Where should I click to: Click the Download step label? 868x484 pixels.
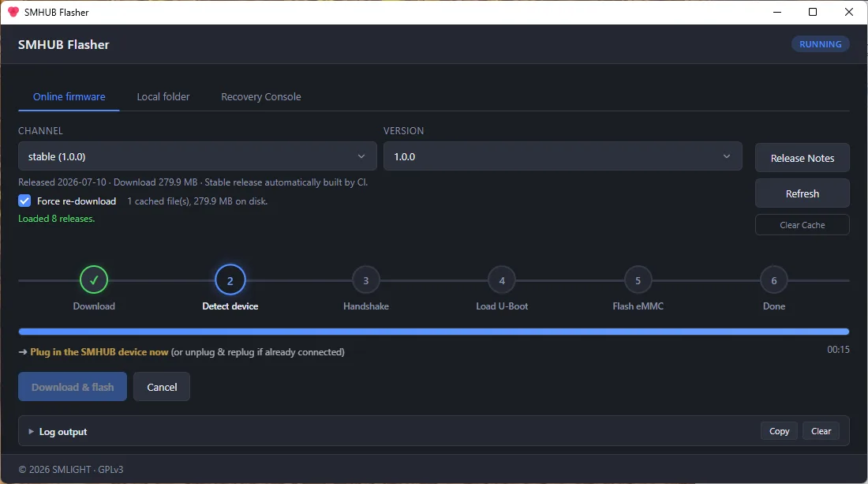[94, 306]
